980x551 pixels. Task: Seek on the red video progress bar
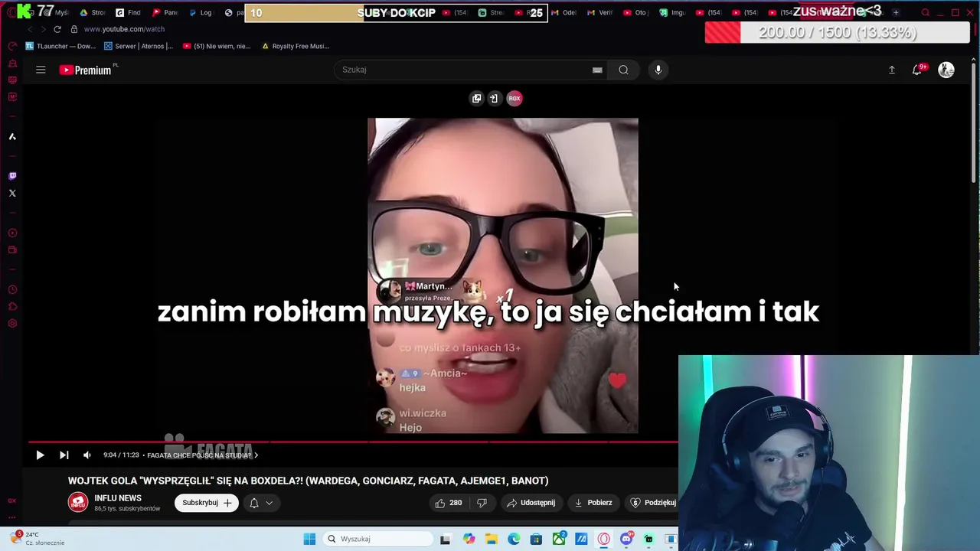(x=353, y=442)
